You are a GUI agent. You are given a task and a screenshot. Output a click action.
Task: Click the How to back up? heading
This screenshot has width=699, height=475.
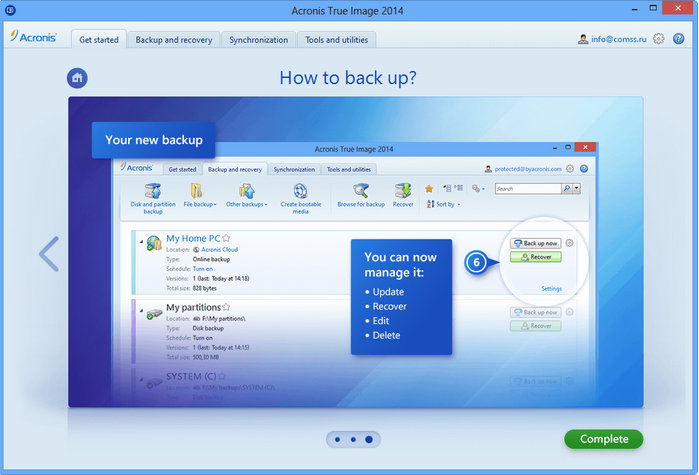[348, 78]
